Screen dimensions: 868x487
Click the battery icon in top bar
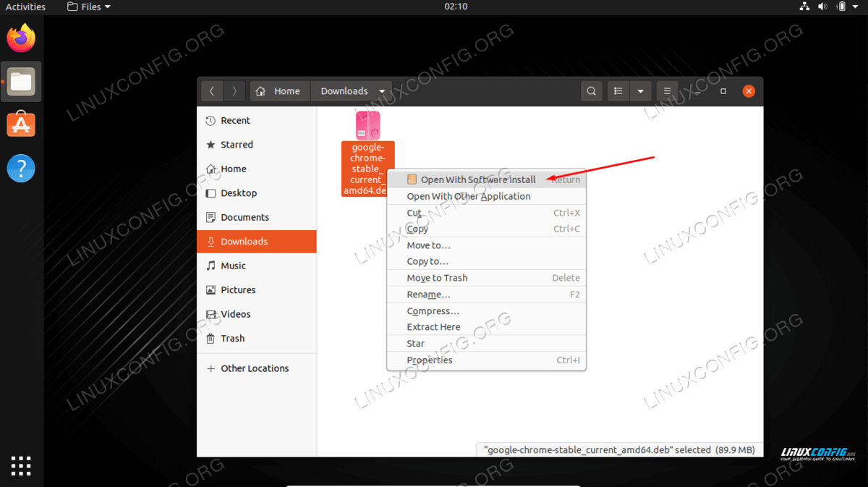(x=841, y=7)
